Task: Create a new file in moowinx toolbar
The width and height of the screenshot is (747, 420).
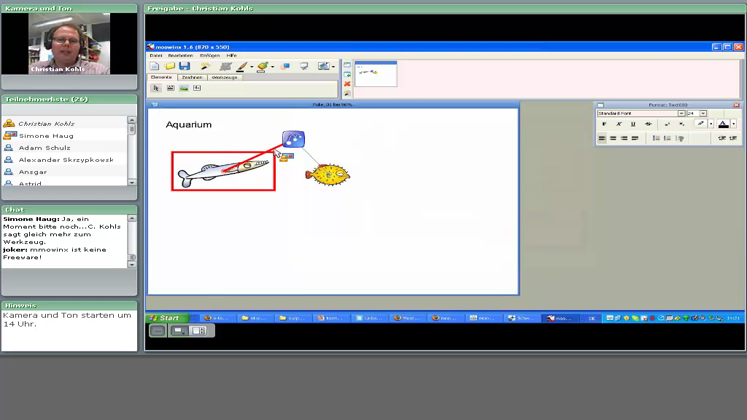Action: coord(155,66)
